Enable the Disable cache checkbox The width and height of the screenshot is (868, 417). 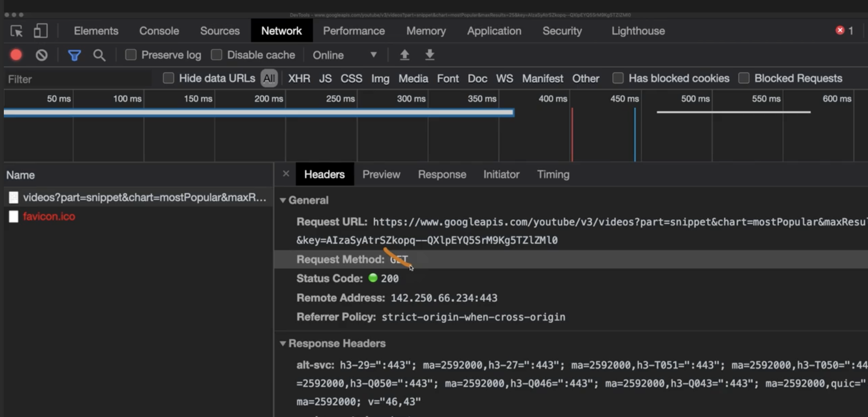217,55
